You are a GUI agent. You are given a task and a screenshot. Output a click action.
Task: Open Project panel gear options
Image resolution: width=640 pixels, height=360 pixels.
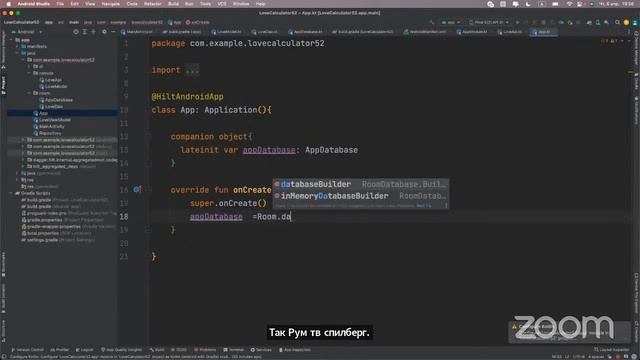104,32
